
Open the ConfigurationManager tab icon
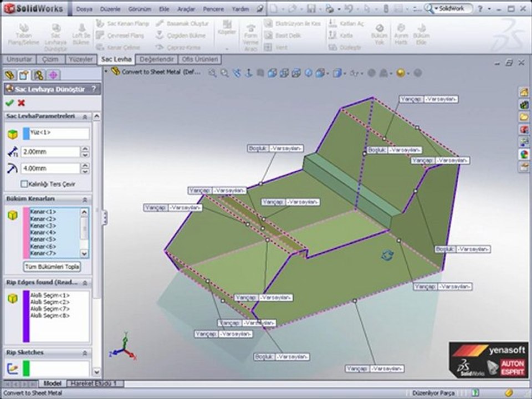pos(39,75)
